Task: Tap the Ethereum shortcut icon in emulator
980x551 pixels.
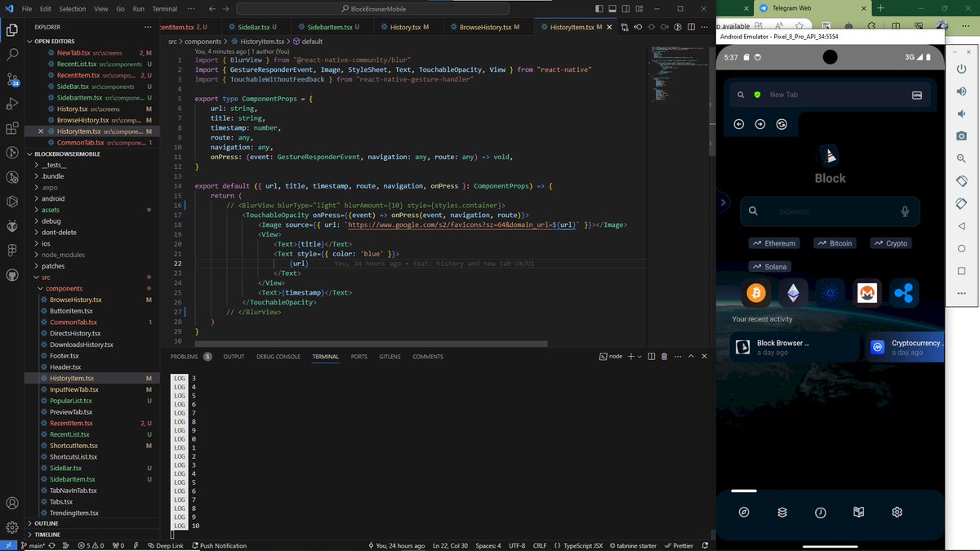Action: click(x=793, y=292)
